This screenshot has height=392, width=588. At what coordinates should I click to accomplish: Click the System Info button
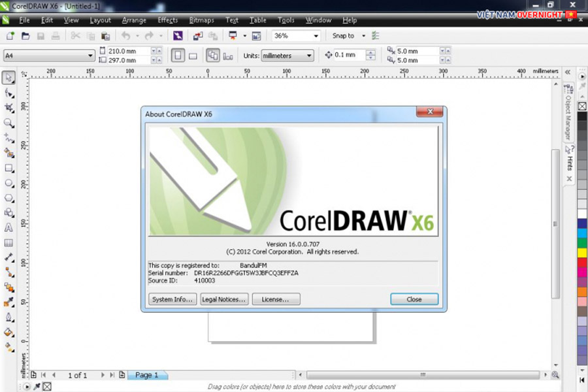[172, 299]
